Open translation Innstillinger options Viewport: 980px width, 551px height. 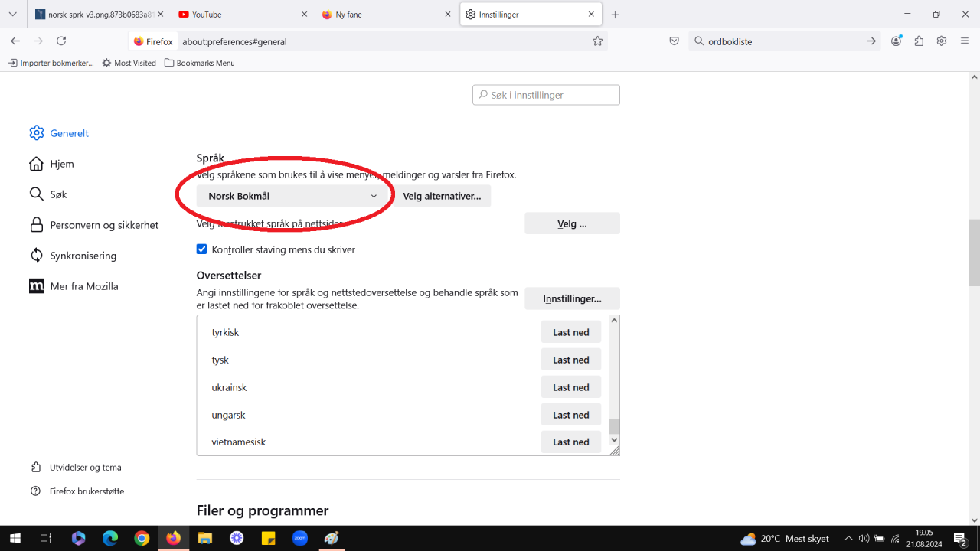pyautogui.click(x=572, y=298)
